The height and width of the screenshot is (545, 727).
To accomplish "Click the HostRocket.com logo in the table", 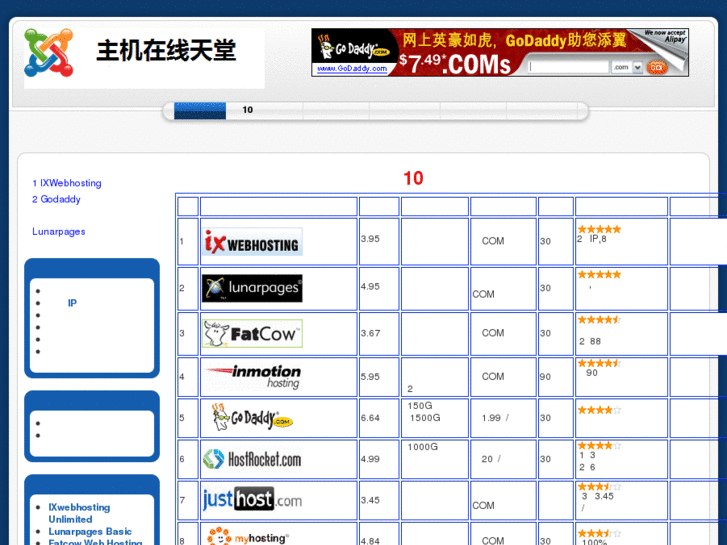I will 252,459.
